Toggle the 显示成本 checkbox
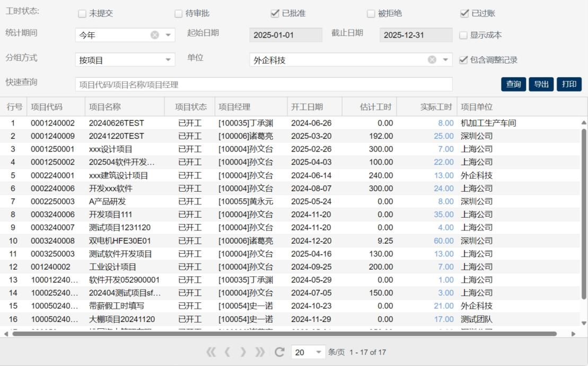Screen dimensions: 588x366 point(463,35)
